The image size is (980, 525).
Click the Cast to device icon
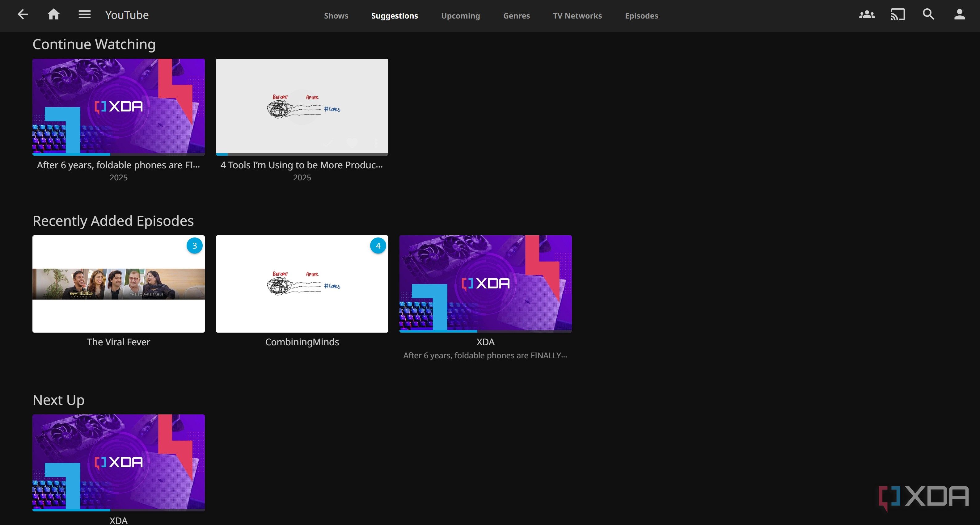[898, 15]
